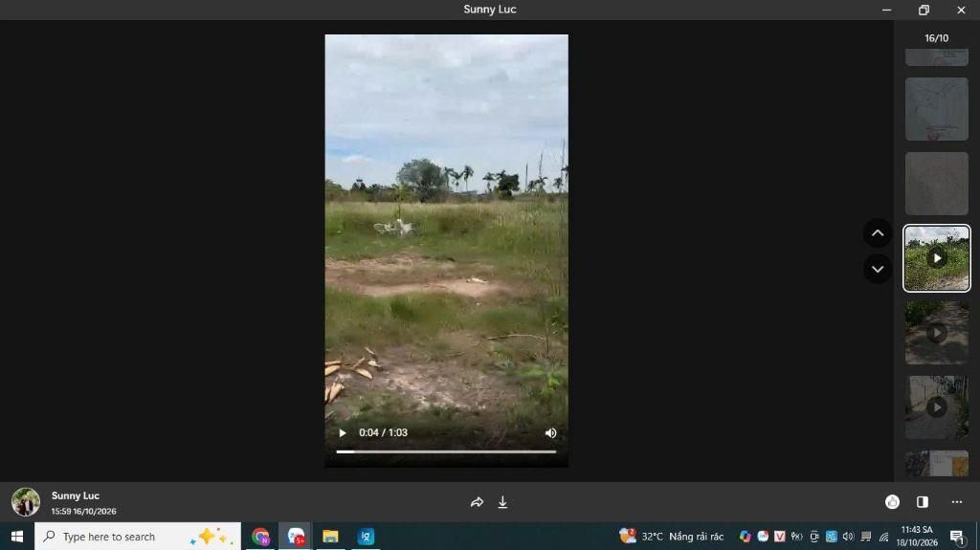Open the dirt path video thumbnail

click(936, 333)
